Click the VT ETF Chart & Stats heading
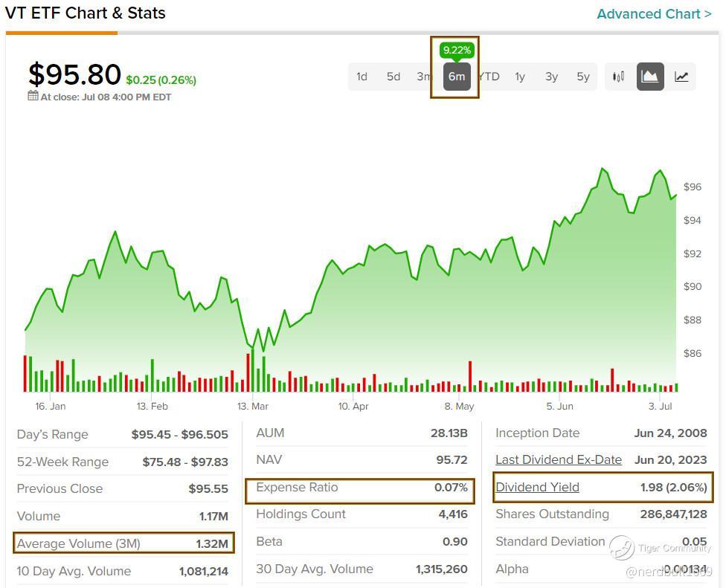This screenshot has width=726, height=588. point(86,13)
